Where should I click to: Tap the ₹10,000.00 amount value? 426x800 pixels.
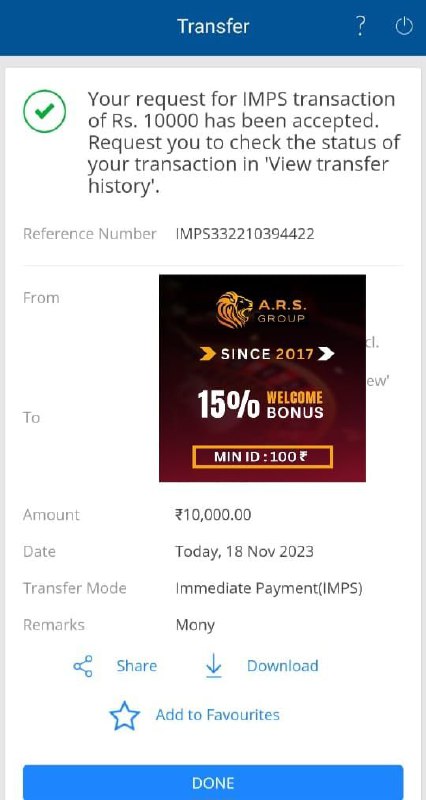click(213, 515)
